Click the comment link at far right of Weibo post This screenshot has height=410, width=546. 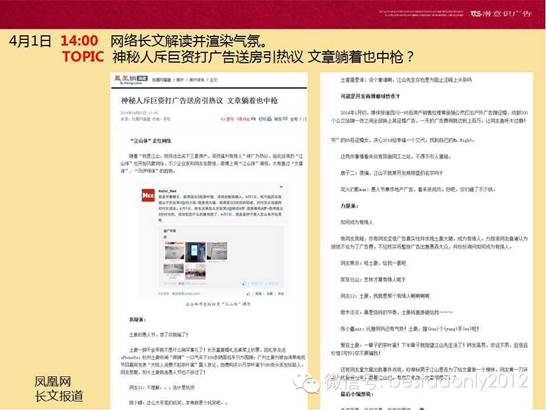tap(281, 294)
